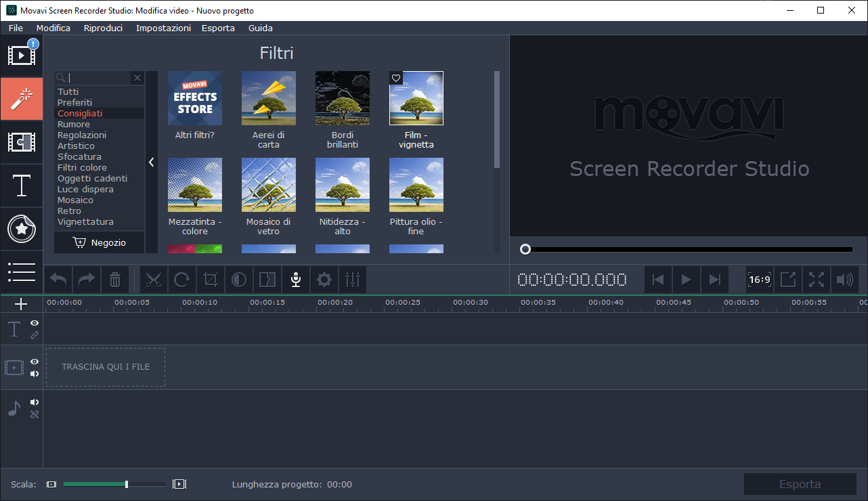Screen dimensions: 868x501
Task: Open the Esporta menu
Action: click(218, 28)
